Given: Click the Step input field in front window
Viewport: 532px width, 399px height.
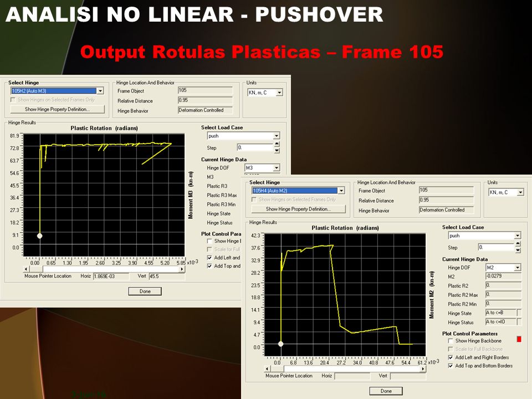Looking at the screenshot, I should pyautogui.click(x=496, y=247).
